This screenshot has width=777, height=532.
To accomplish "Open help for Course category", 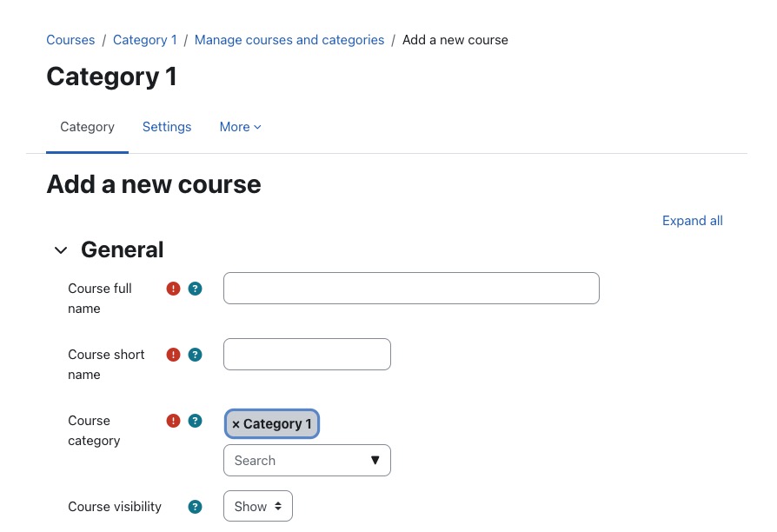I will tap(195, 420).
